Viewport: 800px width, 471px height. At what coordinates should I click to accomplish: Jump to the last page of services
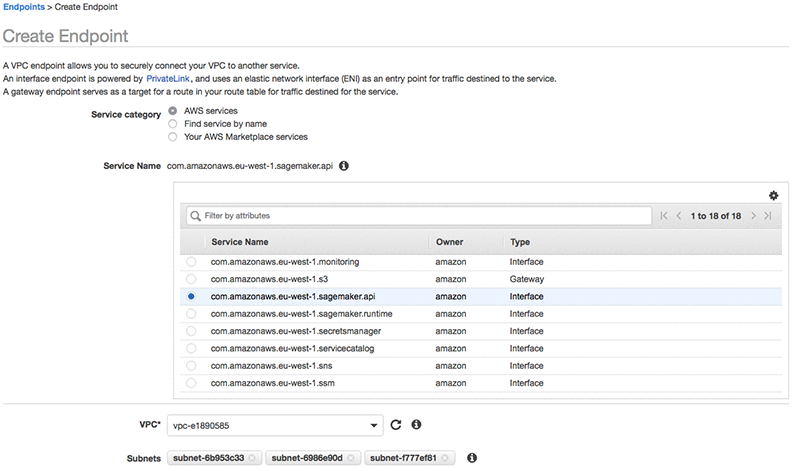pyautogui.click(x=767, y=215)
